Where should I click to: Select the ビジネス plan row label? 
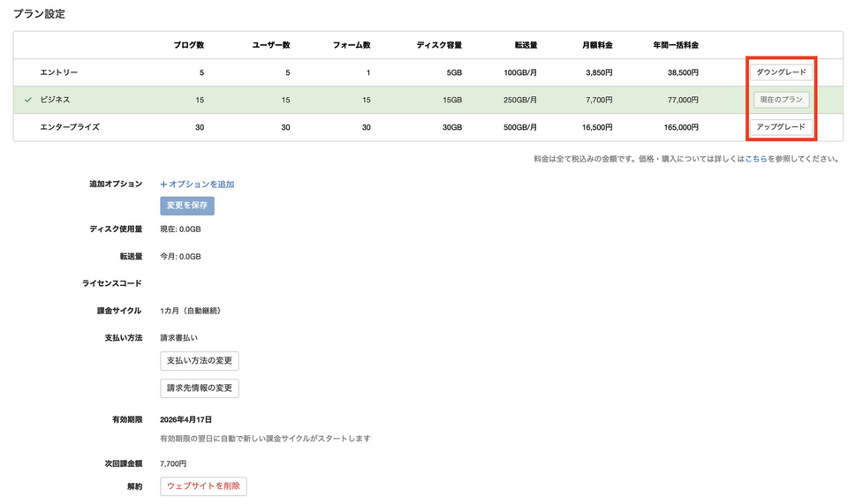(x=56, y=100)
